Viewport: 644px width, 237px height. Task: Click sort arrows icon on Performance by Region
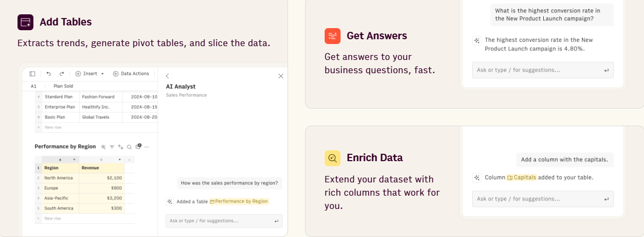point(120,147)
